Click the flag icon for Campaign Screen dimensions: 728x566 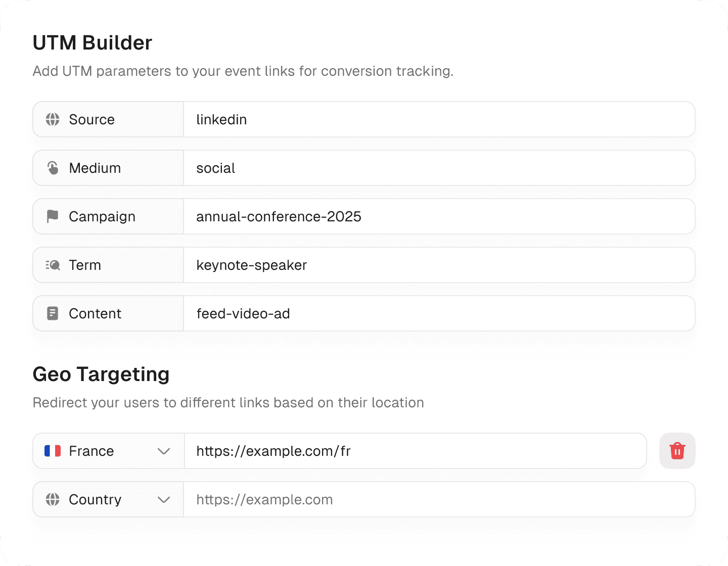[53, 216]
